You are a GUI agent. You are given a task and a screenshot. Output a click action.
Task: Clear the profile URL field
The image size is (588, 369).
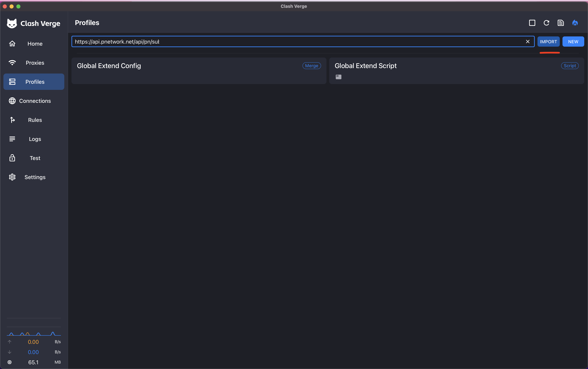pyautogui.click(x=528, y=42)
